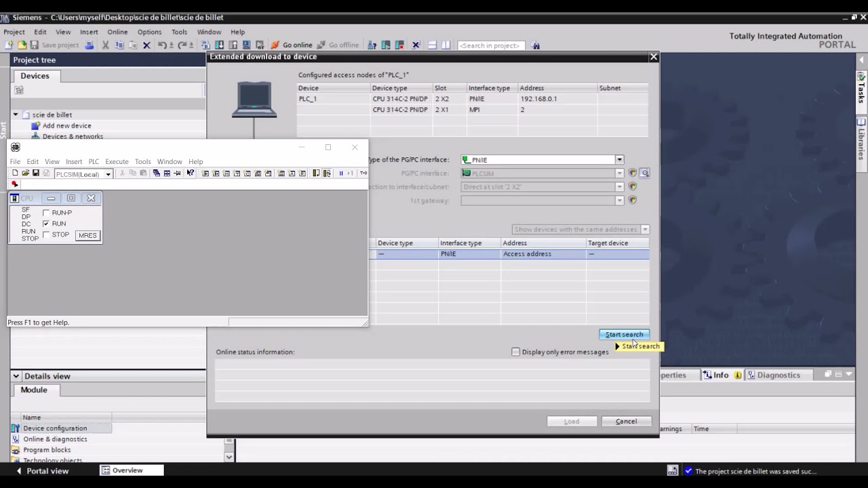Delete (X) icon in TIA Portal toolbar
Image resolution: width=868 pixels, height=488 pixels.
(146, 45)
